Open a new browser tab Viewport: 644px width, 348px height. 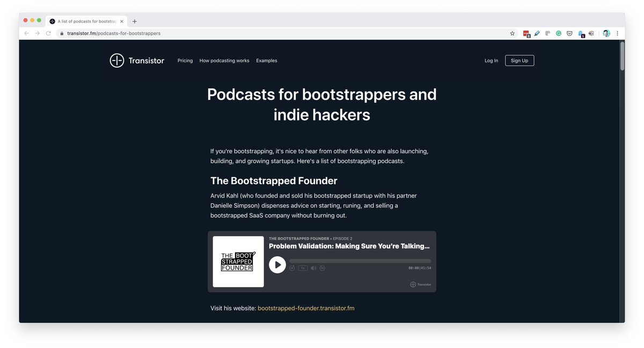pyautogui.click(x=135, y=21)
